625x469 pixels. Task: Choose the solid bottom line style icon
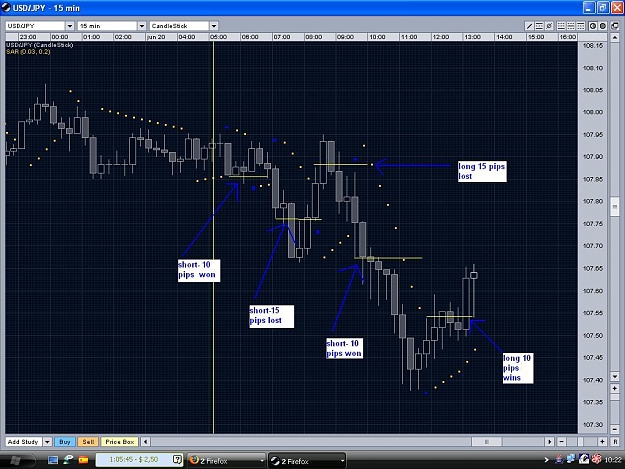click(561, 26)
